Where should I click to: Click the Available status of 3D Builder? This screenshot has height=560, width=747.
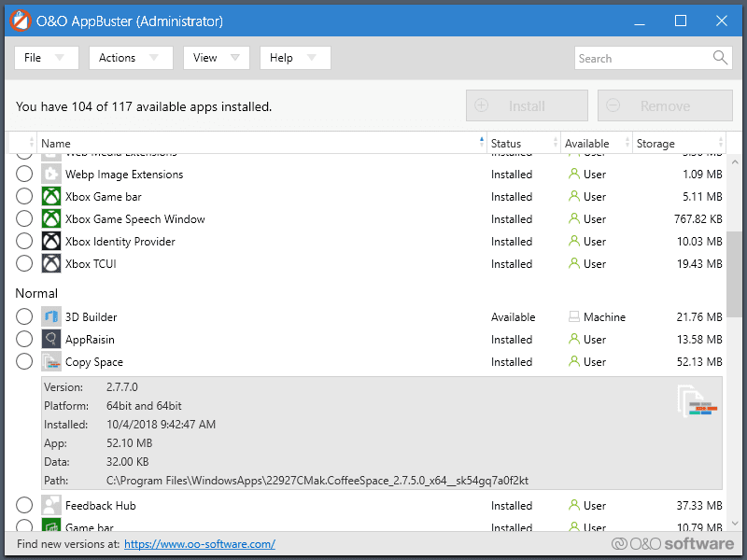(x=513, y=317)
